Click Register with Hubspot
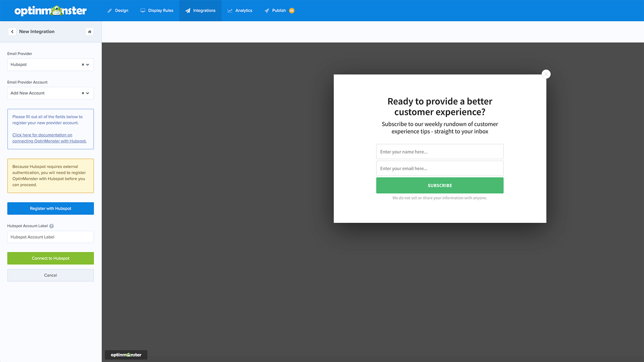This screenshot has width=644, height=362. 50,208
